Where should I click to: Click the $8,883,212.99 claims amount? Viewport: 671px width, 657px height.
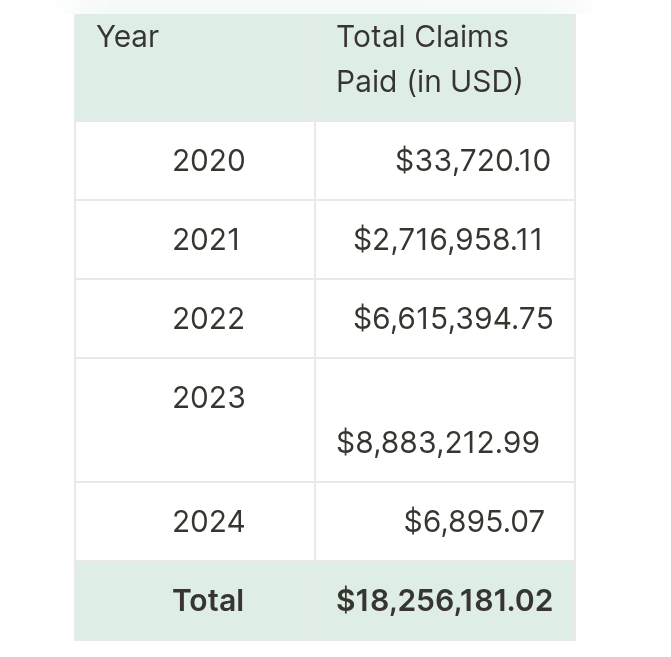click(438, 442)
